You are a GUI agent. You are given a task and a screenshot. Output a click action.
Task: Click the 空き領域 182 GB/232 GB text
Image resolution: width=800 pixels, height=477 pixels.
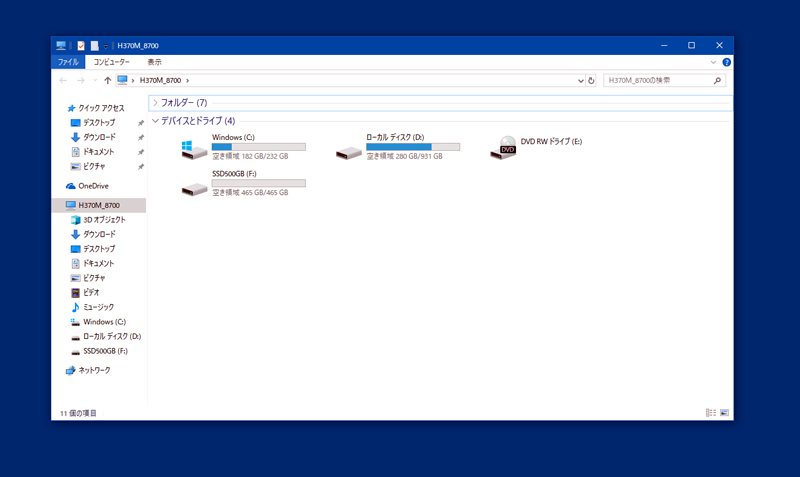point(250,156)
